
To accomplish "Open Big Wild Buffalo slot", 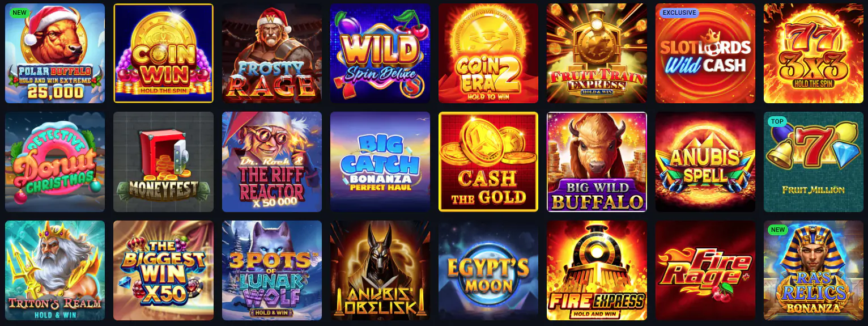I will pyautogui.click(x=597, y=162).
